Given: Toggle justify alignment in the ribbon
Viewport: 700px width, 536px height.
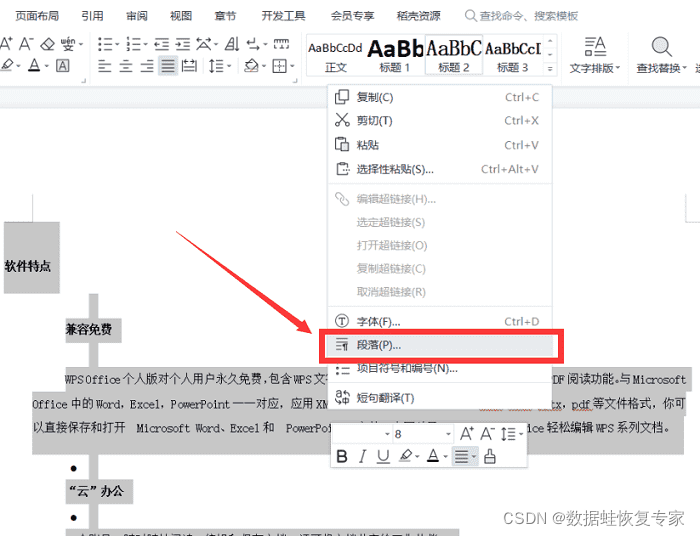Looking at the screenshot, I should coord(168,66).
